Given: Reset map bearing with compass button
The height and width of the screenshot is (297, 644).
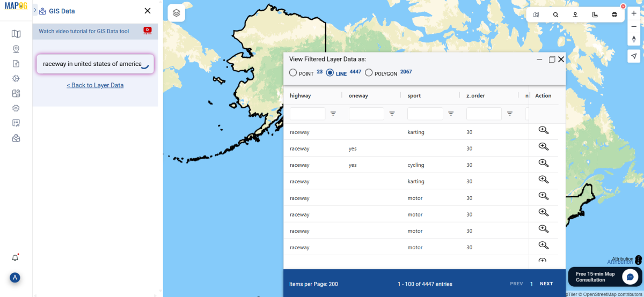Looking at the screenshot, I should point(634,39).
